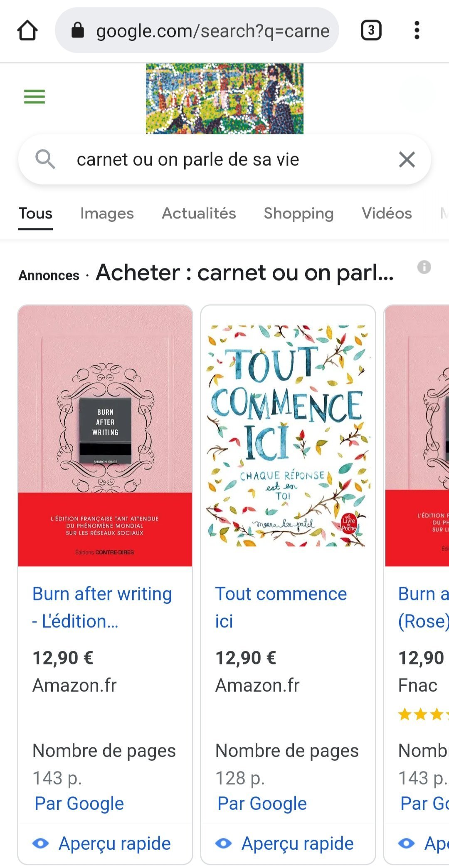Open Aperçu rapide for Tout commence ici
Image resolution: width=449 pixels, height=868 pixels.
pyautogui.click(x=284, y=843)
